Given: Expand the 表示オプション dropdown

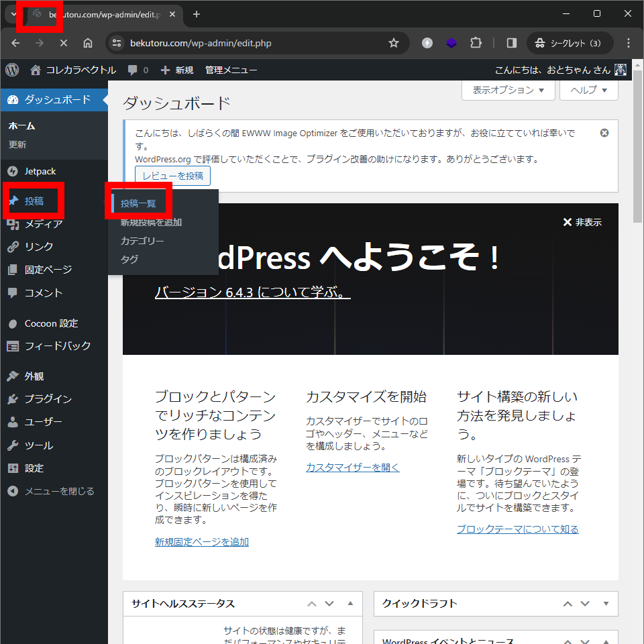Looking at the screenshot, I should tap(508, 90).
